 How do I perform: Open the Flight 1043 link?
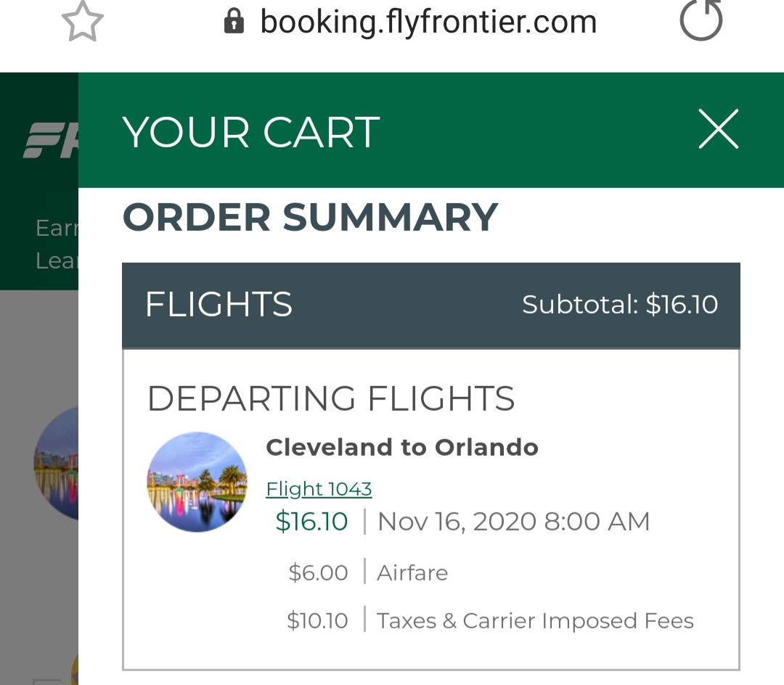pos(319,488)
